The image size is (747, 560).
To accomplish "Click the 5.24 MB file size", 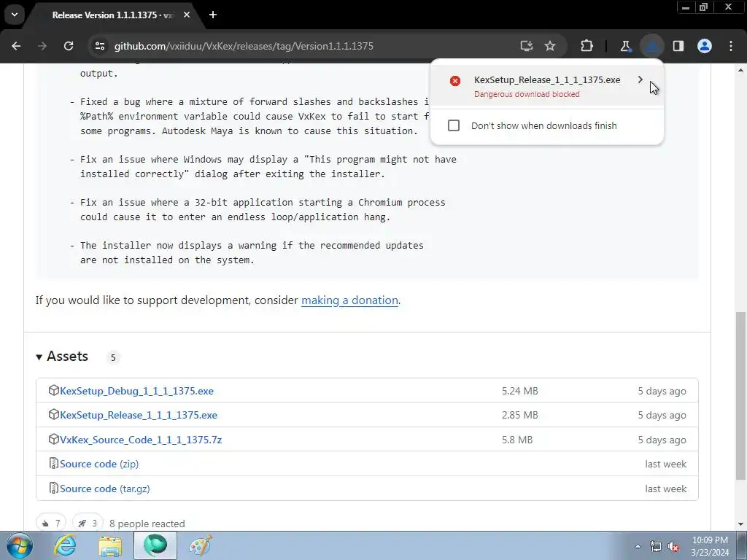I will tap(519, 391).
